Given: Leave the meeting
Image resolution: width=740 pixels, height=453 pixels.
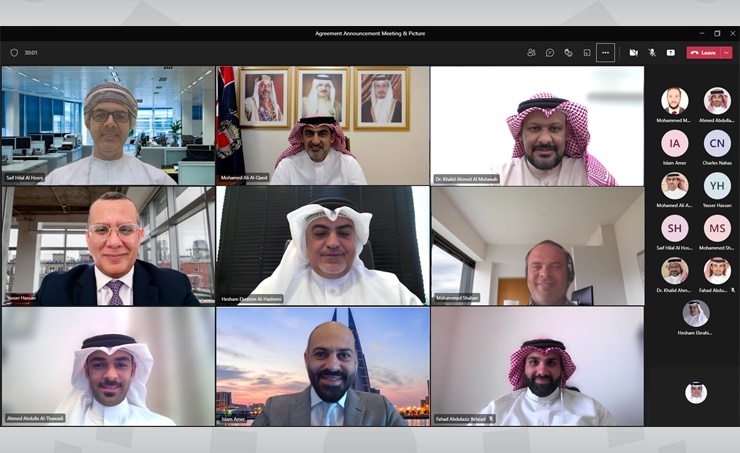Looking at the screenshot, I should point(703,53).
